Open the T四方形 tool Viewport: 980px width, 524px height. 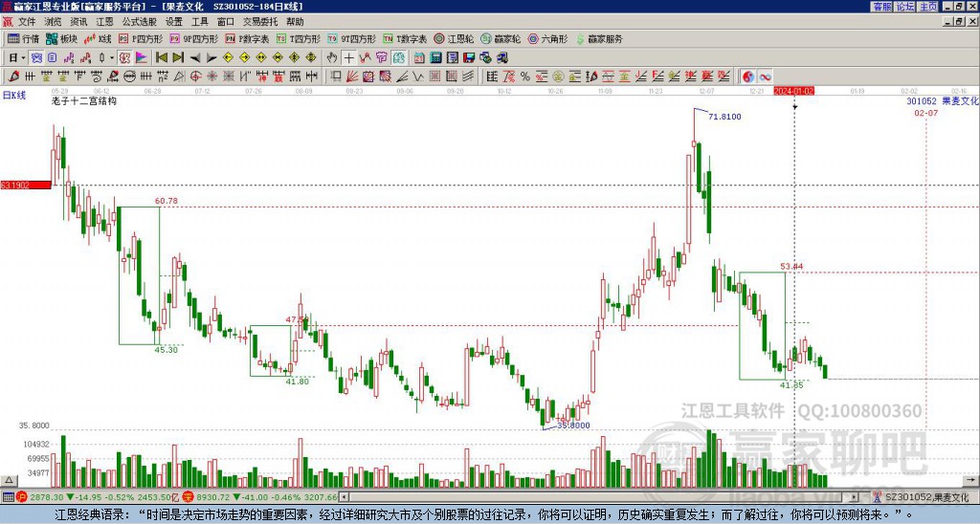(x=298, y=38)
